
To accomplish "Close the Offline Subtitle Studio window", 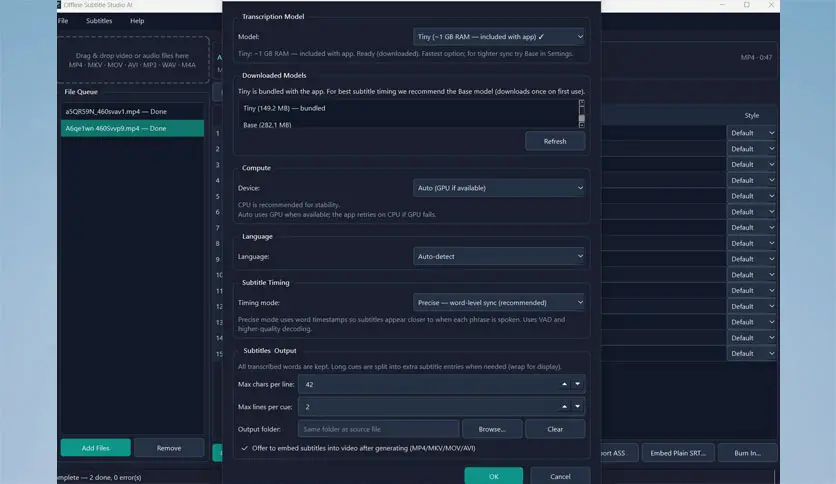I will pyautogui.click(x=771, y=5).
